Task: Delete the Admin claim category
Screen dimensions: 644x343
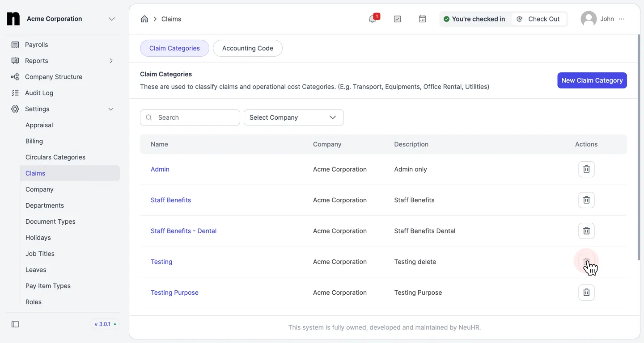Action: 586,169
